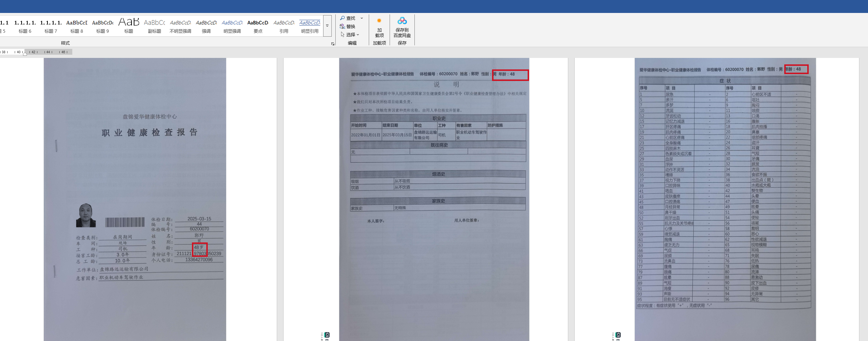This screenshot has width=868, height=341.
Task: Open the 样式 pane dialog launcher
Action: click(333, 44)
